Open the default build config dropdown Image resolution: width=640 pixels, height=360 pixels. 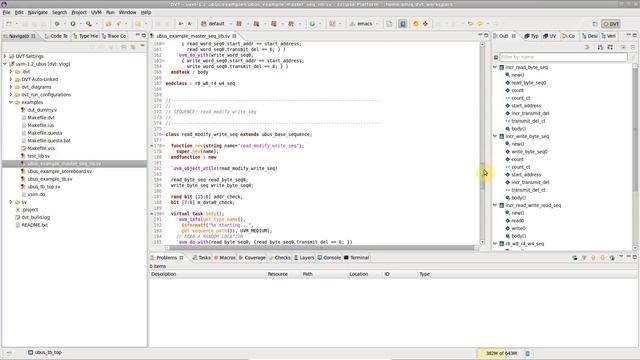(230, 24)
